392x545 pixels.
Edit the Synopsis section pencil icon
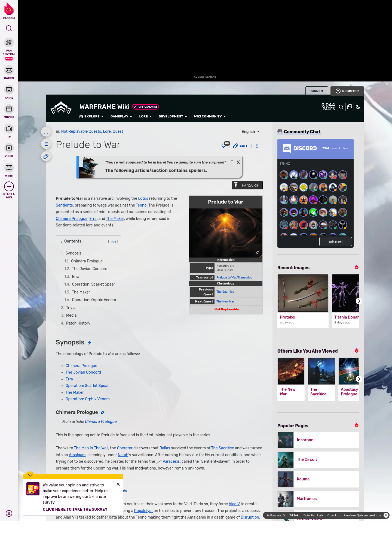89,343
